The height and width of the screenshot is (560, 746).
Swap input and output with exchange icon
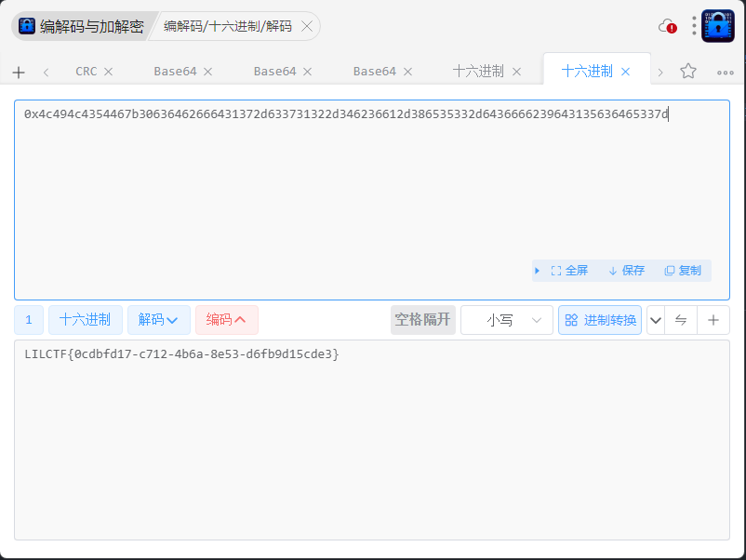coord(681,320)
